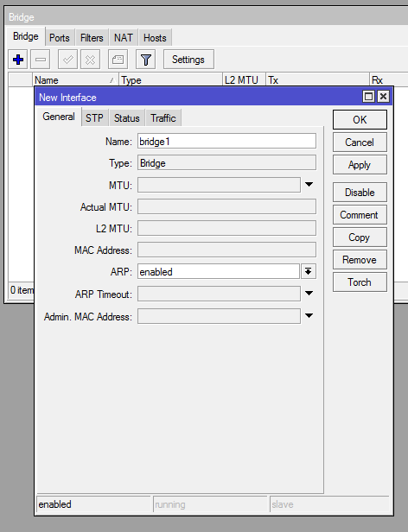Click the ARP value field showing enabled

coord(219,272)
